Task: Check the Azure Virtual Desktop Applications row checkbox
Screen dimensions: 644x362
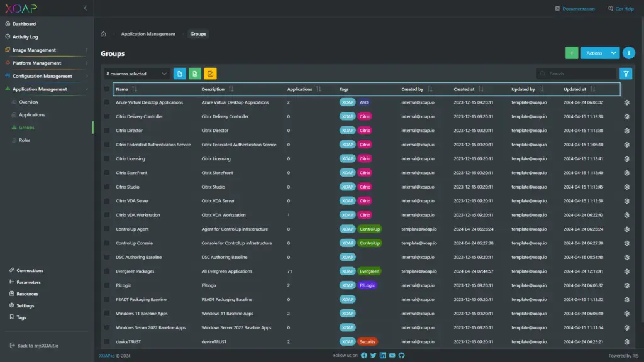Action: click(107, 102)
